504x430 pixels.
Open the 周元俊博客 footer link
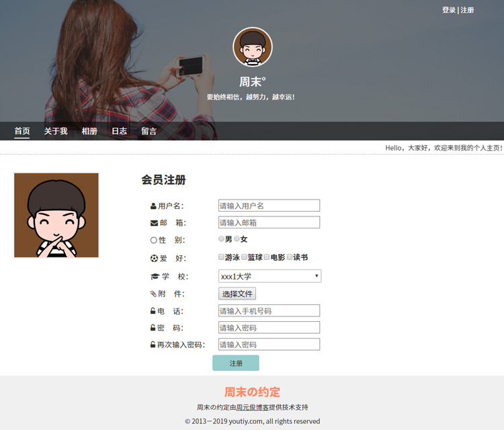coord(252,407)
